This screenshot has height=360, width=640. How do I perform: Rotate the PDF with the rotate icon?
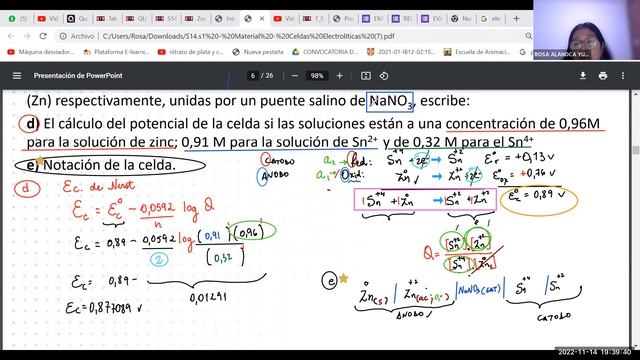(384, 76)
